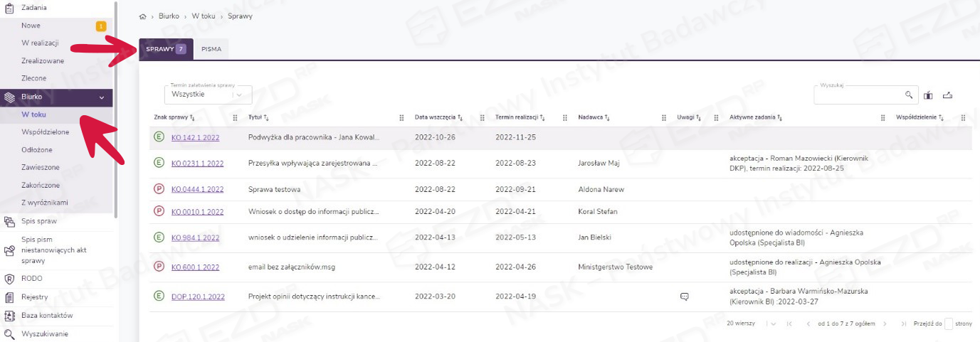980x342 pixels.
Task: Click the comment icon in the DOP.120.1.2022 row
Action: click(x=685, y=297)
